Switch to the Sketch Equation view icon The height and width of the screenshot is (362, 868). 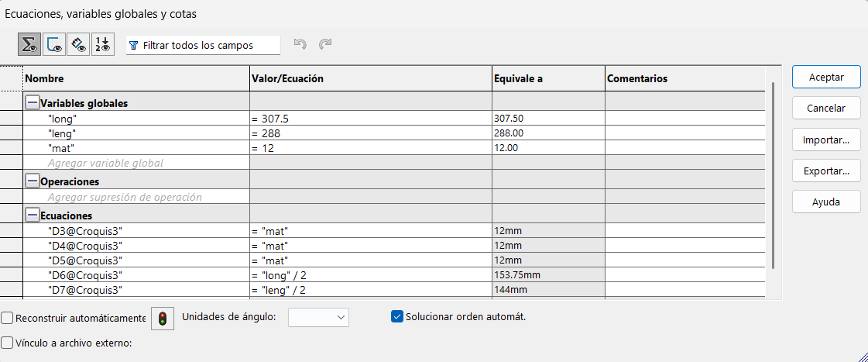[x=54, y=45]
